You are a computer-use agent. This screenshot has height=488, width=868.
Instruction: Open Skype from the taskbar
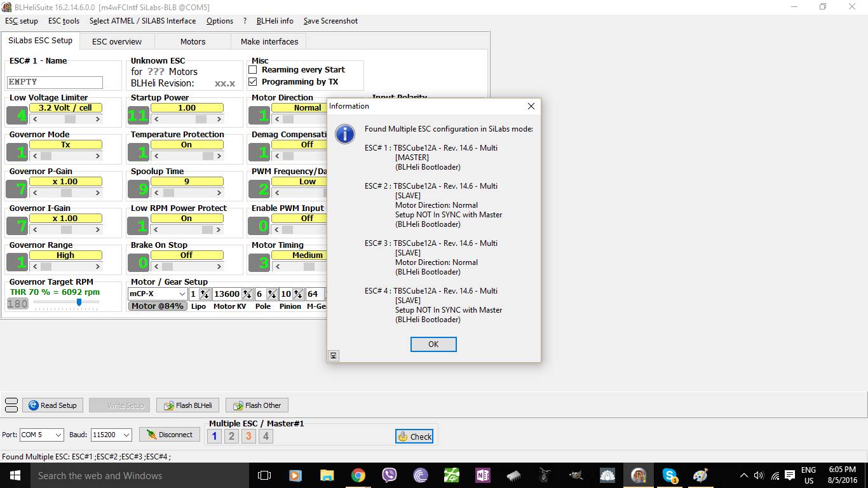click(x=670, y=475)
